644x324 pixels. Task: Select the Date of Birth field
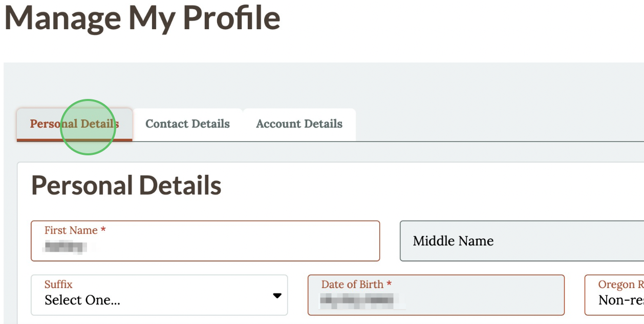point(436,295)
